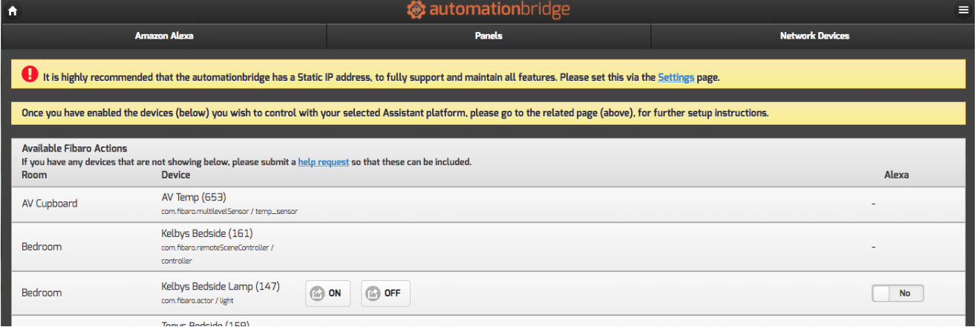Click the AV Cupboard room cell
Image resolution: width=980 pixels, height=330 pixels.
click(50, 204)
